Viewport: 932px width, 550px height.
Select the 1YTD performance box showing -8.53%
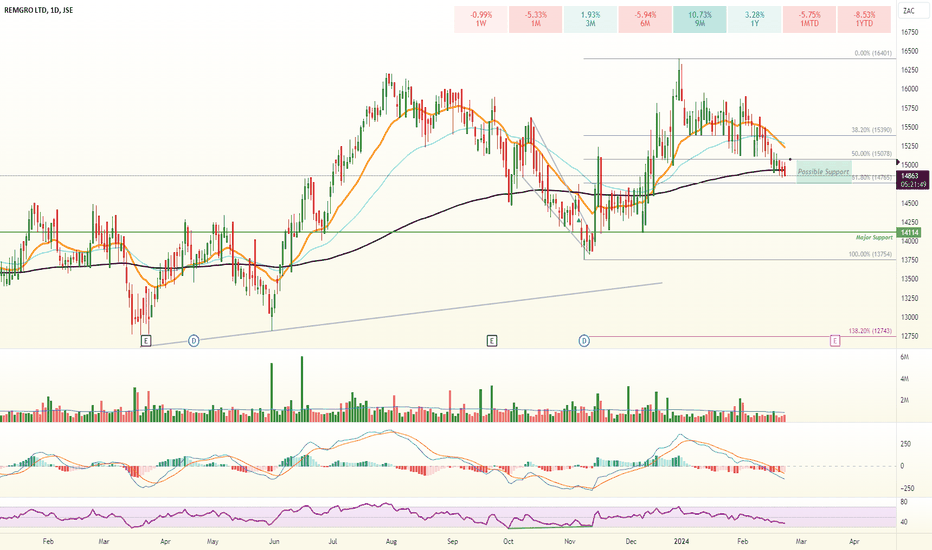(x=864, y=19)
